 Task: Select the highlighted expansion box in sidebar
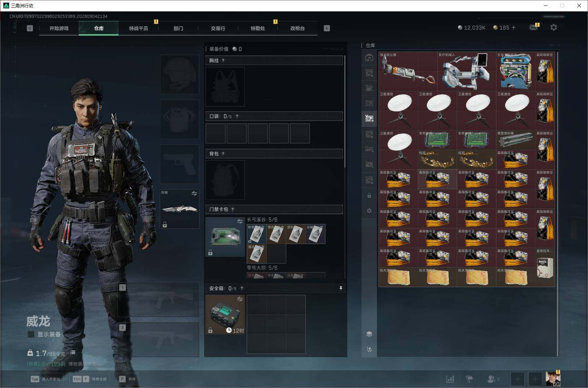[x=369, y=118]
